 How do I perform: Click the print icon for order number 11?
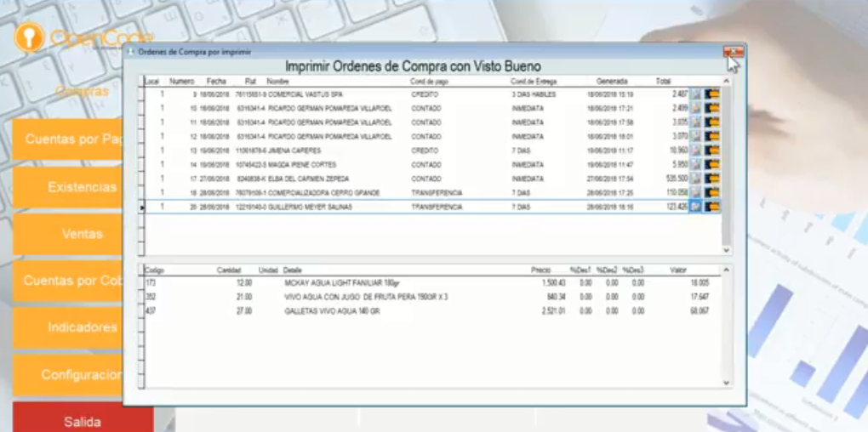tap(695, 122)
